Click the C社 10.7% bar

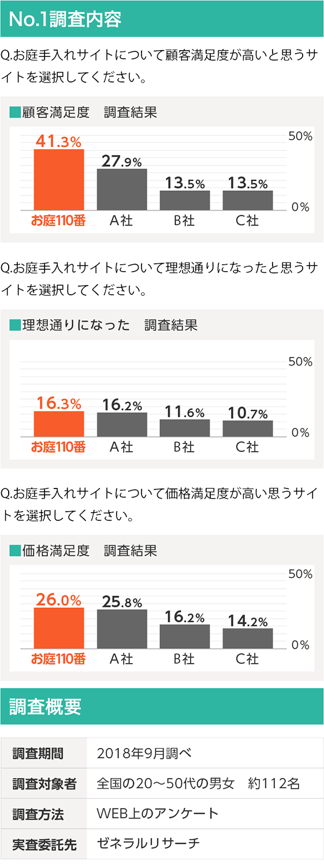[248, 429]
